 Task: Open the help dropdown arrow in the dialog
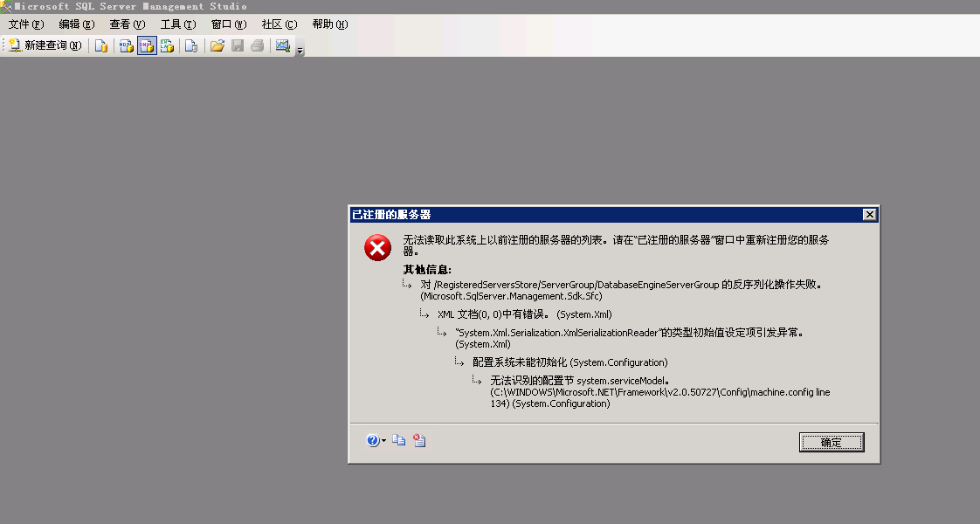coord(384,441)
